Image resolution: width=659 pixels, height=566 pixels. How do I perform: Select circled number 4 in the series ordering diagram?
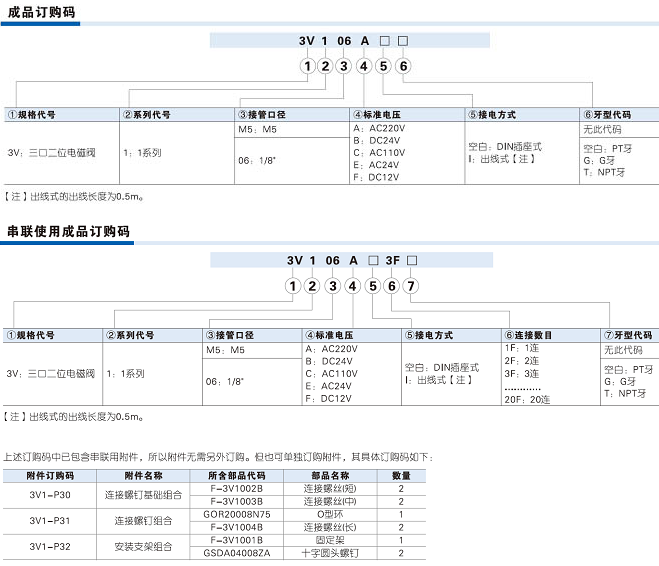point(351,286)
